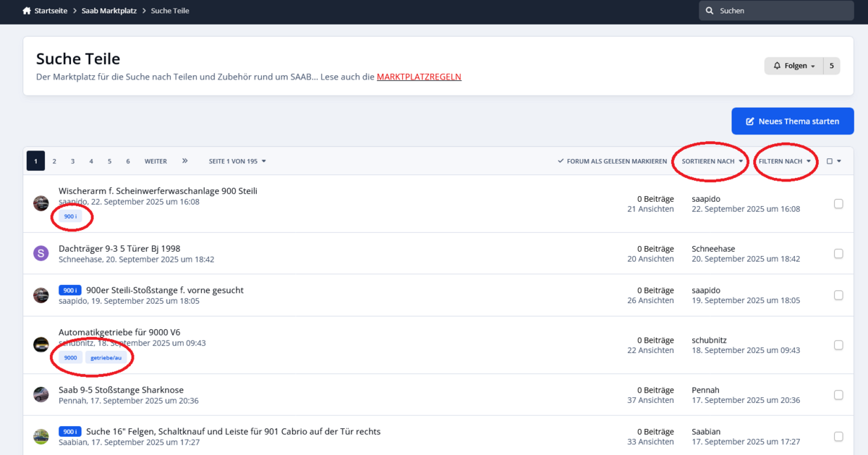Tick the checkbox for 900er Steili-Stoßstange thread

tap(838, 295)
